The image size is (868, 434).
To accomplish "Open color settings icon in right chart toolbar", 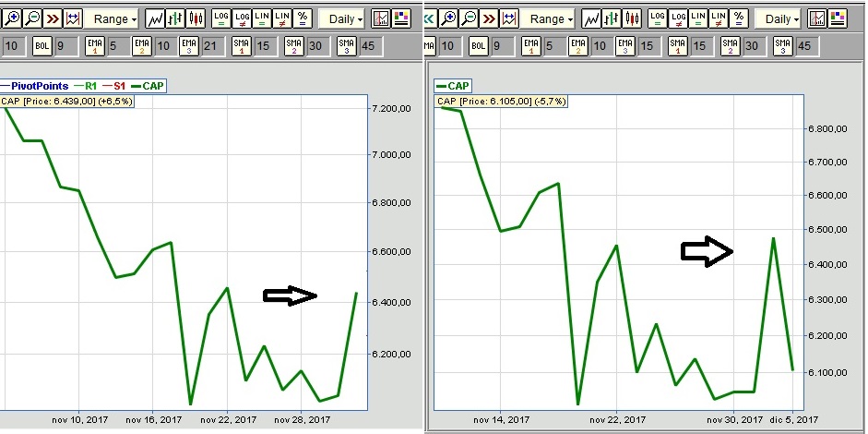I will (x=838, y=18).
